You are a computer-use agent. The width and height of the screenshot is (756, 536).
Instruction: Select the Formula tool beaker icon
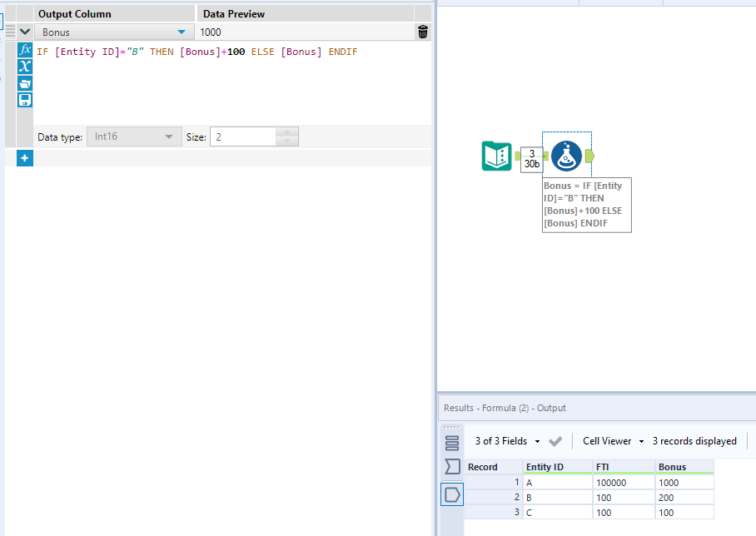[565, 155]
